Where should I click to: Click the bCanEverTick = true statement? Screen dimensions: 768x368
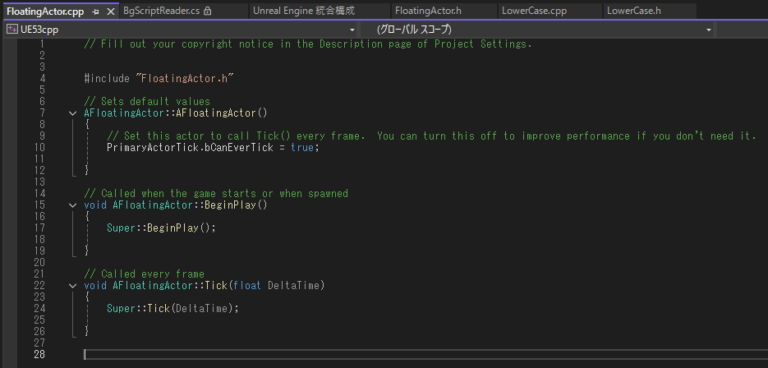[213, 147]
